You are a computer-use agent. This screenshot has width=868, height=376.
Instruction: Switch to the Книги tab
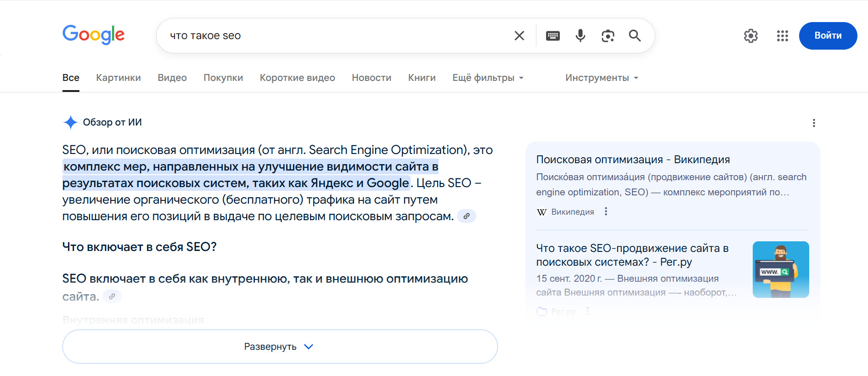click(422, 78)
